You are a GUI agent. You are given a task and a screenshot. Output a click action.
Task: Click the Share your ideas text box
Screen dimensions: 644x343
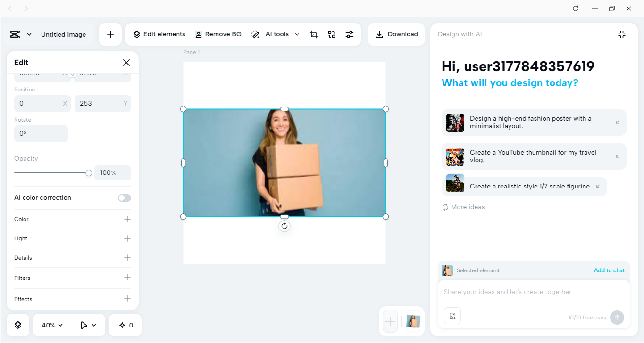(x=534, y=292)
